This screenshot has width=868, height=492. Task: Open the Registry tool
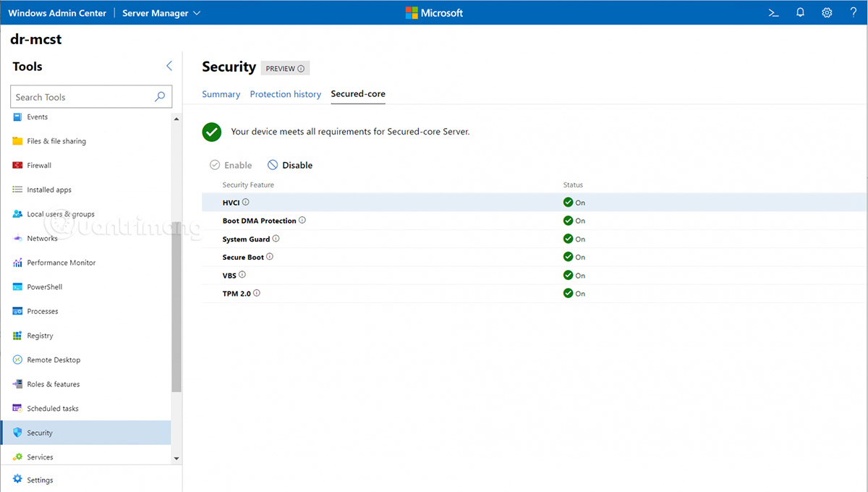click(x=43, y=335)
